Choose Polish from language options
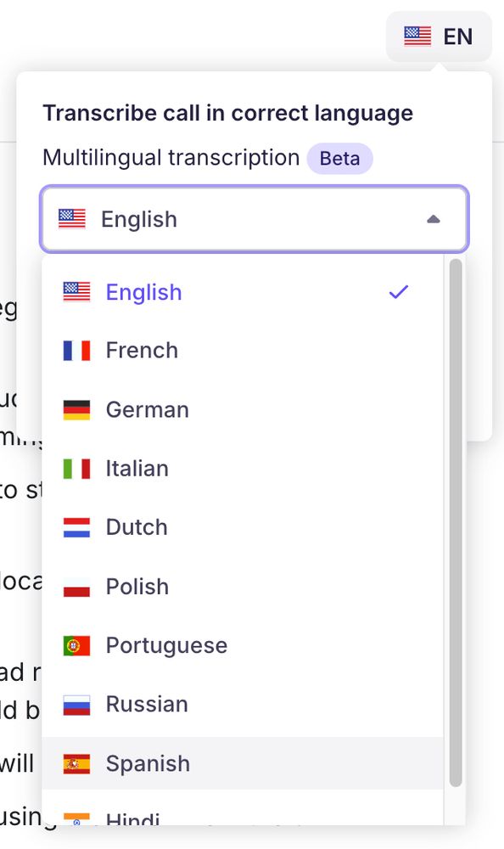 pos(243,587)
